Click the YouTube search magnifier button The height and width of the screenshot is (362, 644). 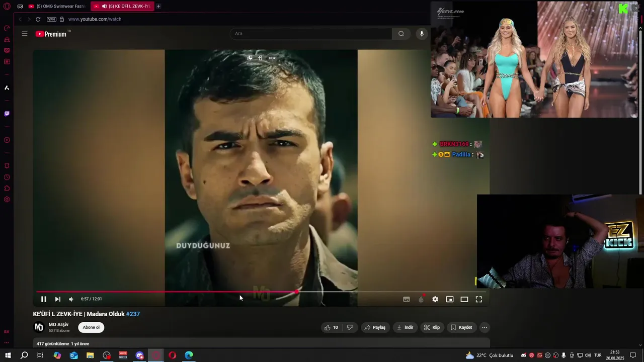pos(401,34)
